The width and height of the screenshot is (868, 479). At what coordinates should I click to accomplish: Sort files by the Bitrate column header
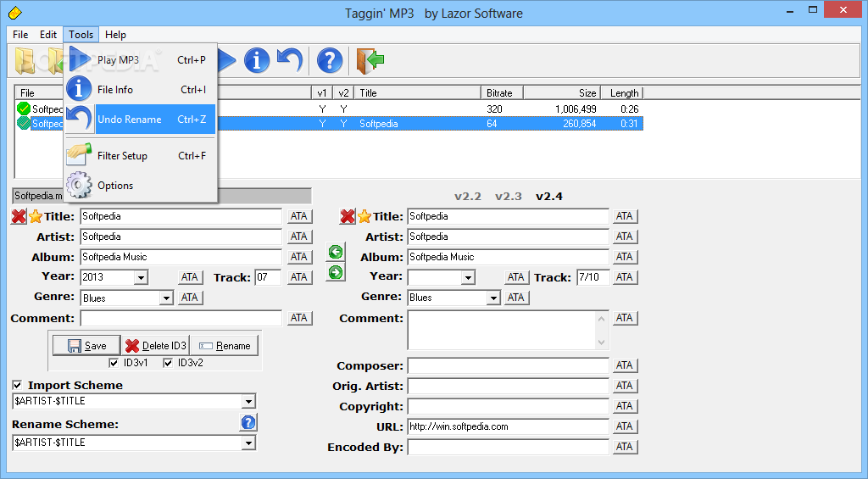tap(502, 93)
